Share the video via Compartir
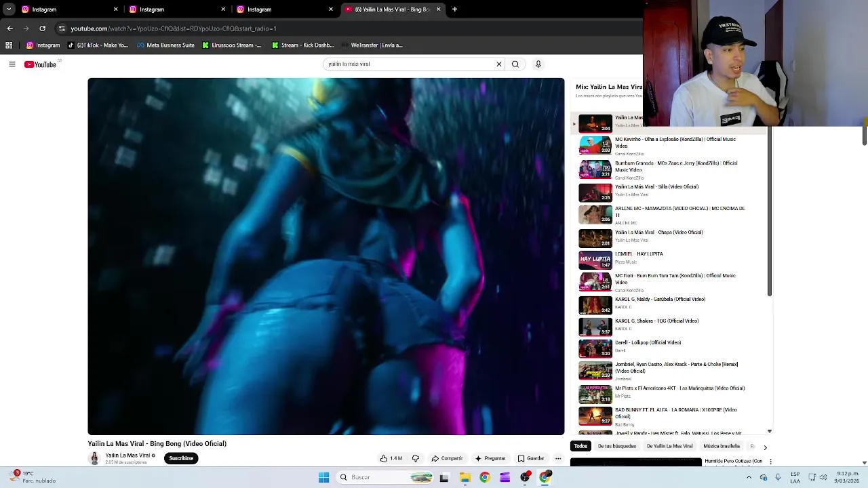The image size is (868, 488). (x=447, y=458)
